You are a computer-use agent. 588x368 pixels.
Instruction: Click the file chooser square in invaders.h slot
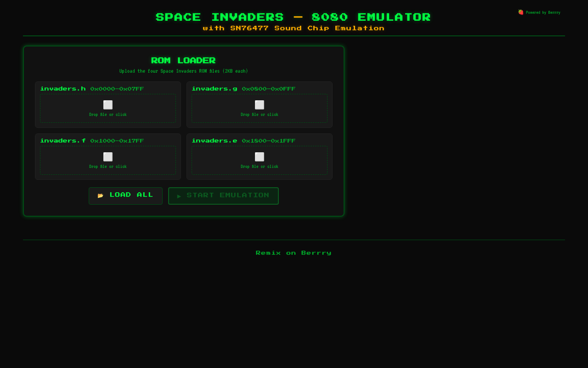pos(107,105)
